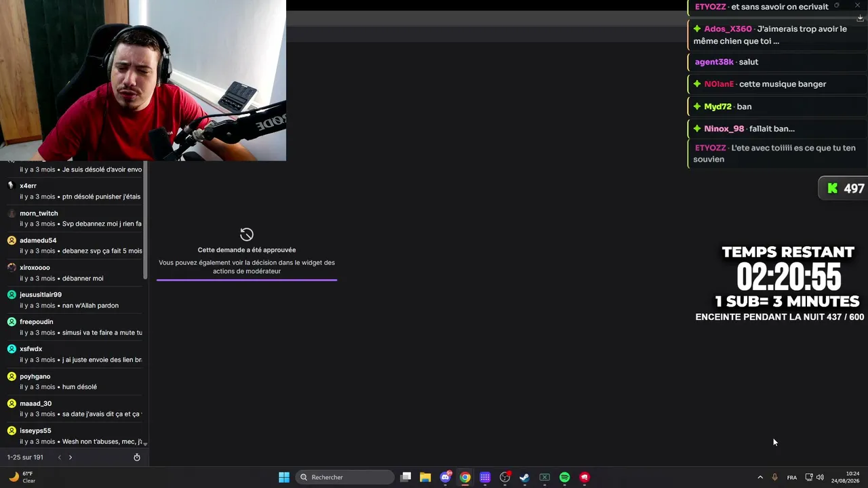Click the 'ENCEINTE PENDANT LA NUIT 437 / 600' goal

780,317
